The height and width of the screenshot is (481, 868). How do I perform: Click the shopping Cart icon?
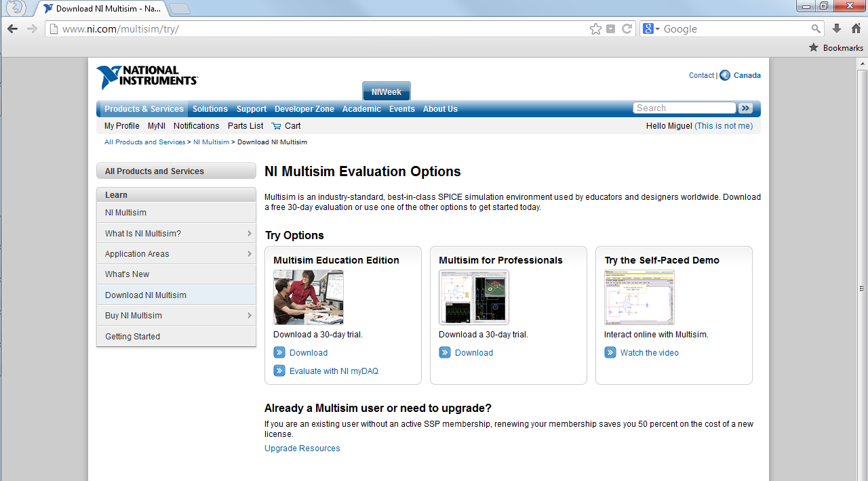[276, 126]
